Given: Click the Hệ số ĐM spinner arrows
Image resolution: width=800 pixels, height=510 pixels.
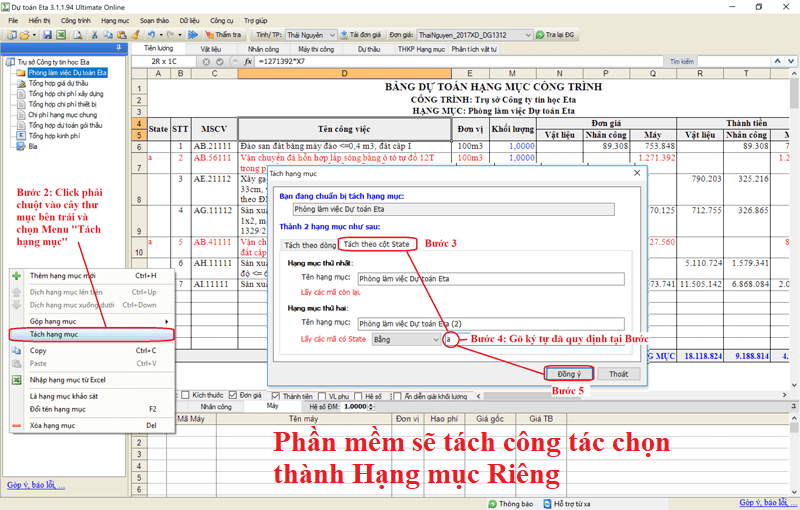Looking at the screenshot, I should pos(371,406).
